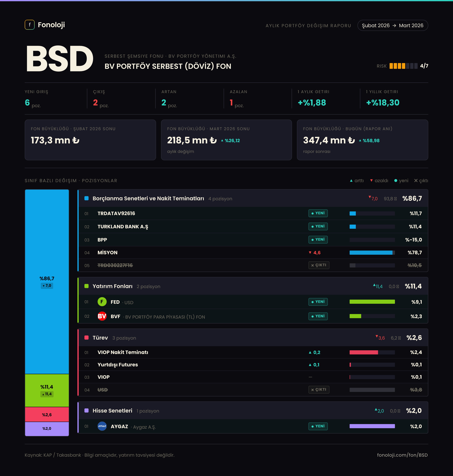Select the AYGAZ stock name
Image resolution: width=453 pixels, height=476 pixels.
119,426
